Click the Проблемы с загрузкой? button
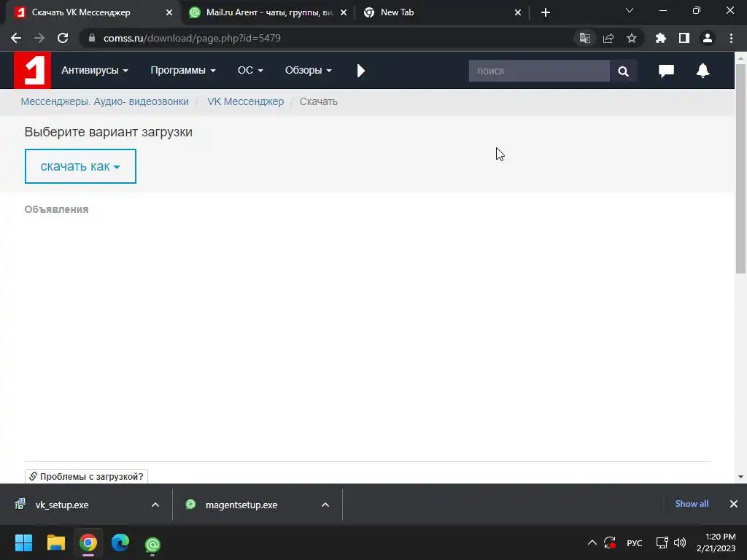This screenshot has width=747, height=560. pyautogui.click(x=86, y=476)
